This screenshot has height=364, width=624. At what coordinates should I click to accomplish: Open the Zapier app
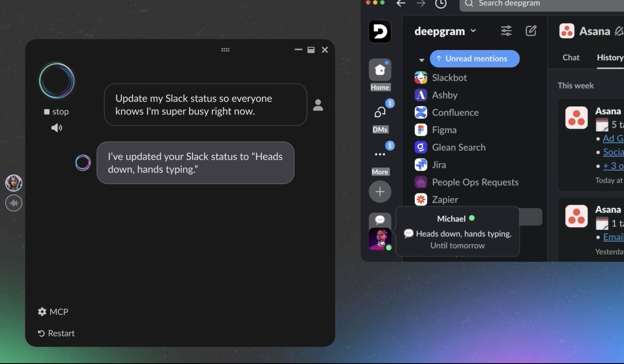436,200
